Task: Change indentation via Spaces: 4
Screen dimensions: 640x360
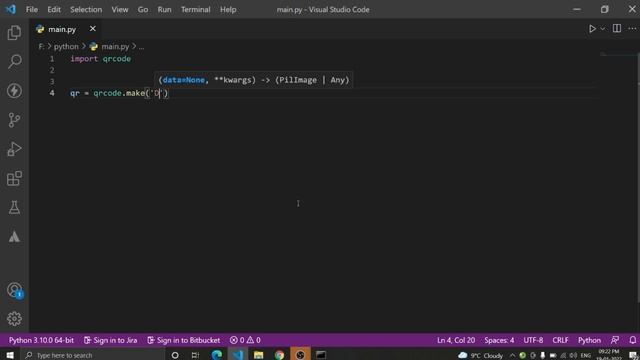Action: 499,340
